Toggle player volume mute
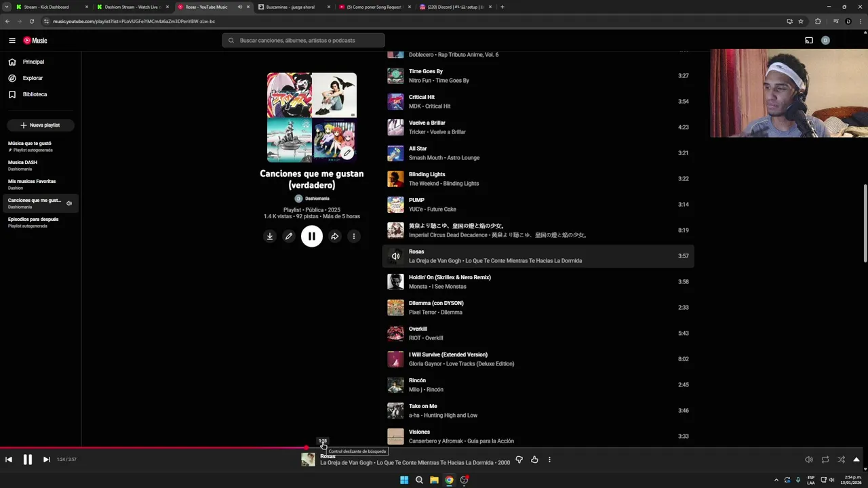This screenshot has height=488, width=868. [x=809, y=460]
